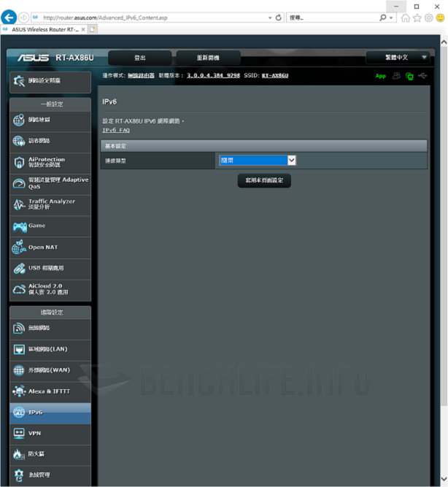
Task: Open Traffic Analyzer waveform icon
Action: (19, 204)
